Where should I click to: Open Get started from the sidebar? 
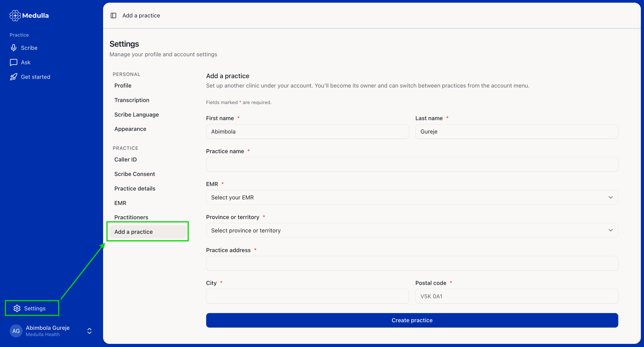36,77
